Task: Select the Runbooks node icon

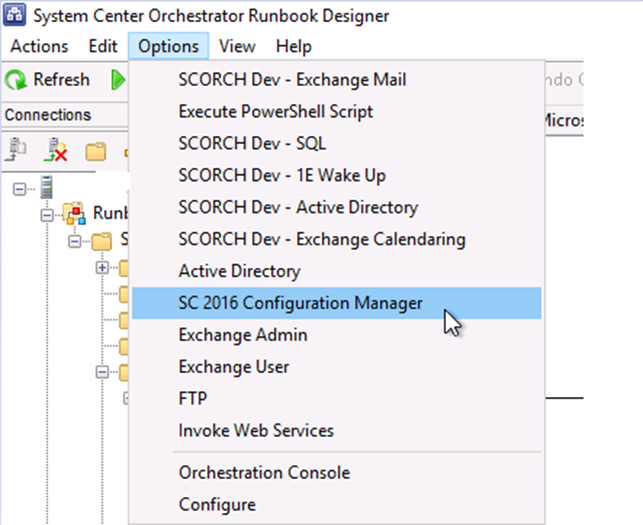Action: [74, 213]
